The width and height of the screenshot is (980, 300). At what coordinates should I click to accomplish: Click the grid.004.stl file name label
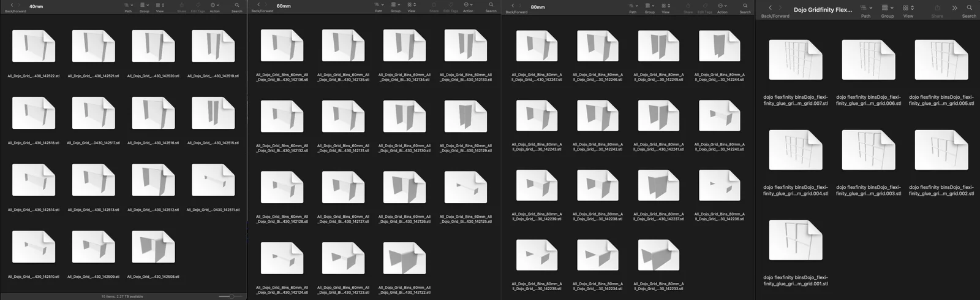796,190
